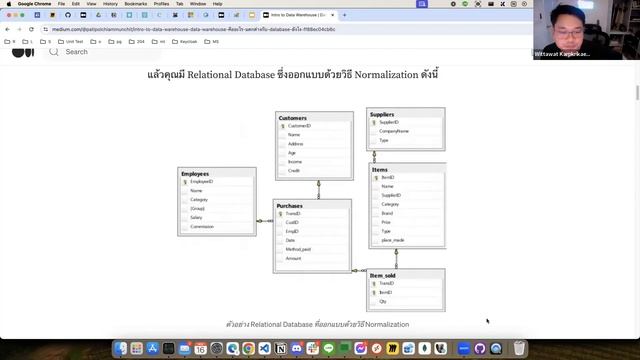The height and width of the screenshot is (360, 640).
Task: Open the View menu
Action: tap(91, 4)
